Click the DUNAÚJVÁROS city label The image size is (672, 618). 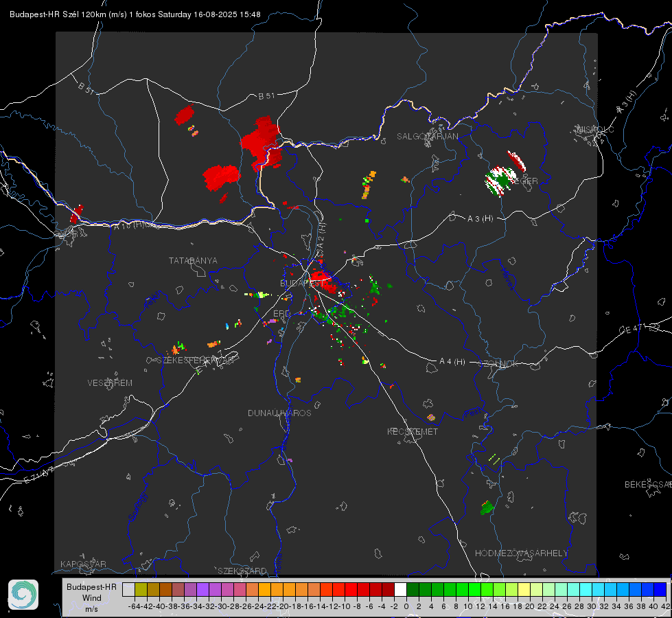[279, 413]
